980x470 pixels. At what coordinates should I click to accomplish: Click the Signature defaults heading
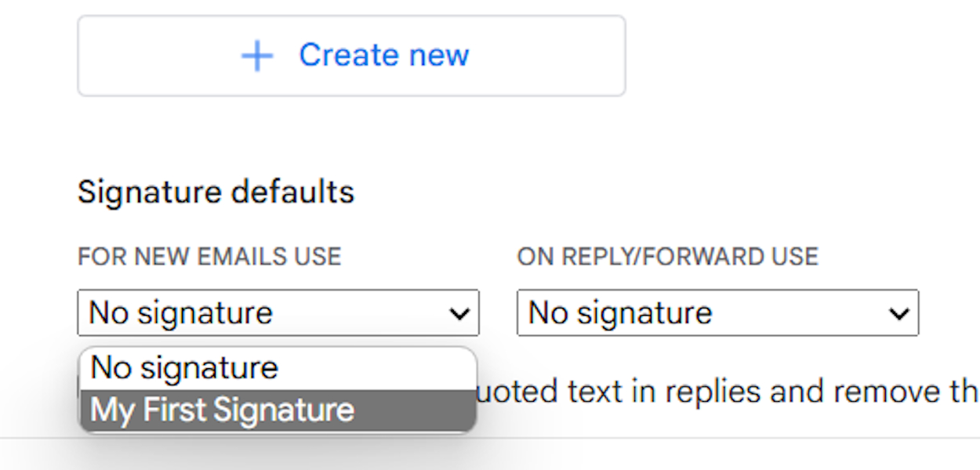216,192
